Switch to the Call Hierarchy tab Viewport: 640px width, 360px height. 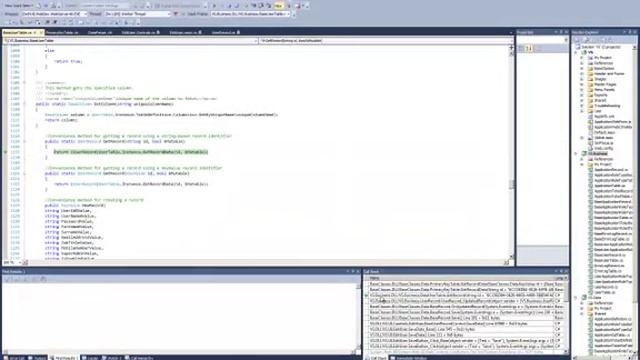[139, 358]
